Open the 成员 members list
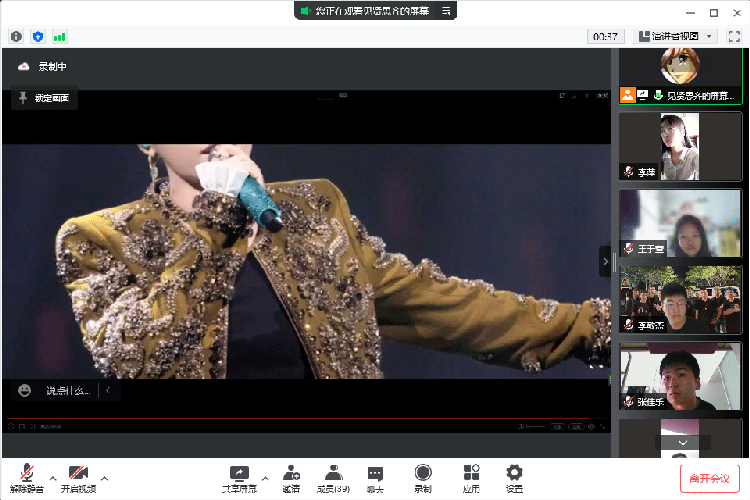 (333, 478)
